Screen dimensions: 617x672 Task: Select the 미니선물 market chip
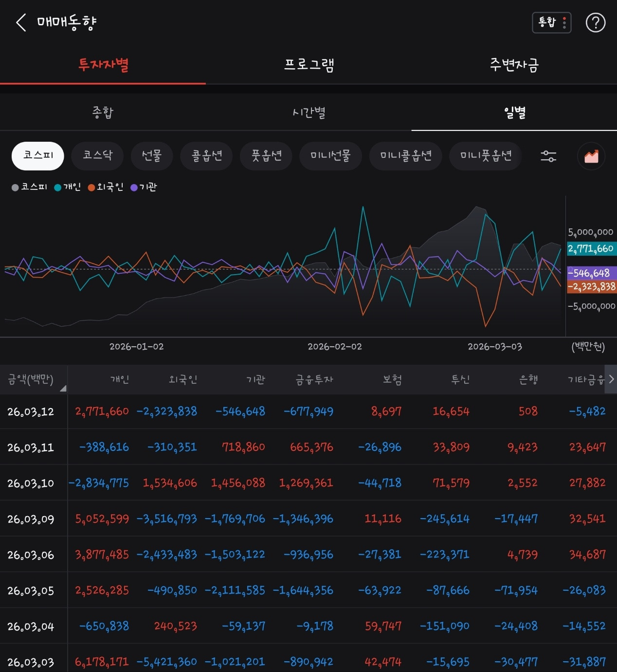tap(330, 156)
